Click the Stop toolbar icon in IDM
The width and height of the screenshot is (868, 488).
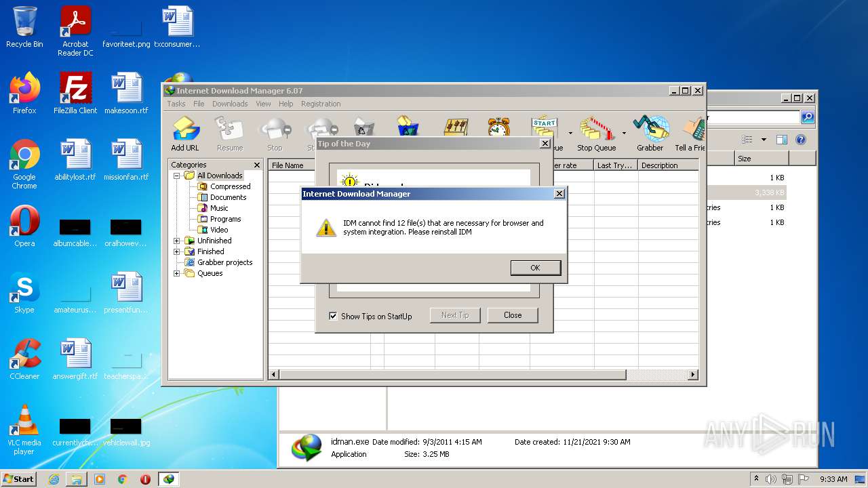pyautogui.click(x=275, y=134)
